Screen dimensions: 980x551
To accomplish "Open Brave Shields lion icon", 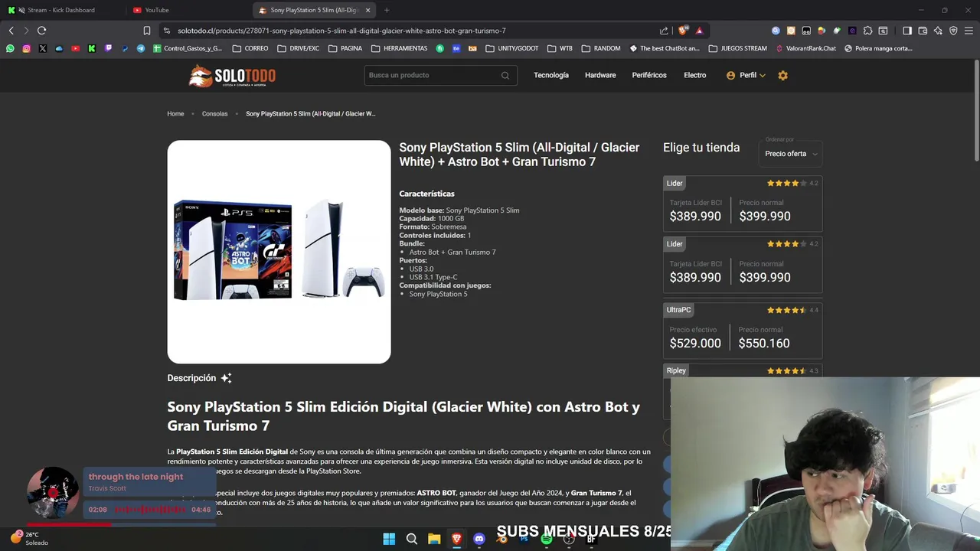I will click(683, 31).
